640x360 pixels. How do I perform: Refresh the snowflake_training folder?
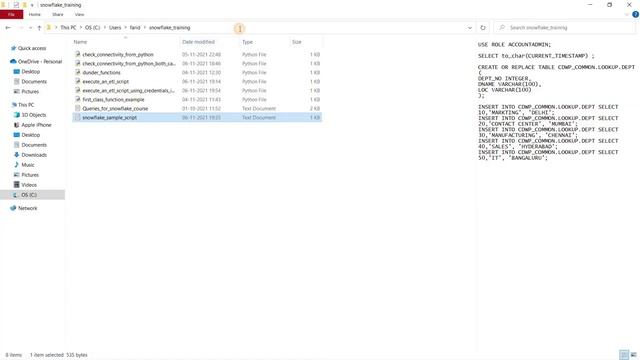click(483, 28)
